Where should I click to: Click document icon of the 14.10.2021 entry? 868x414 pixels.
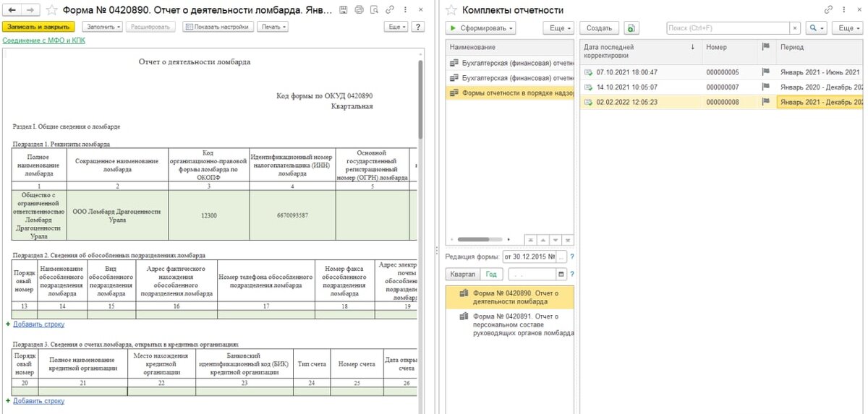pyautogui.click(x=588, y=87)
